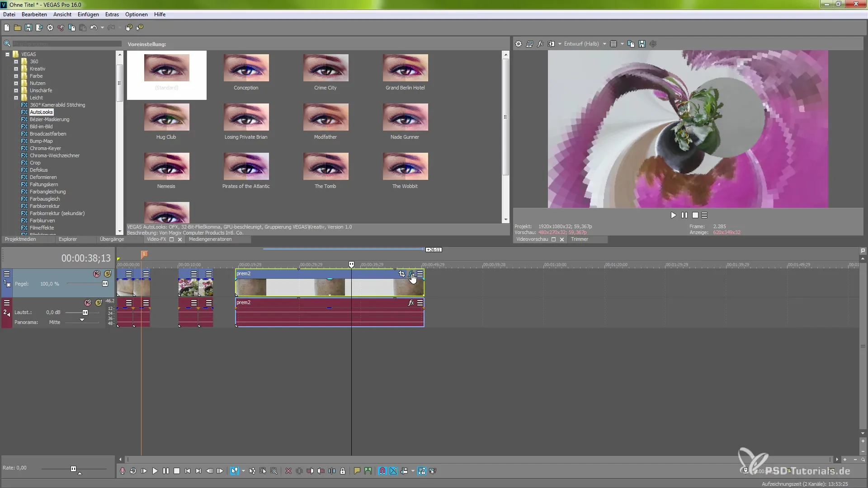Click the lock event icon
The image size is (868, 488).
coord(343,471)
